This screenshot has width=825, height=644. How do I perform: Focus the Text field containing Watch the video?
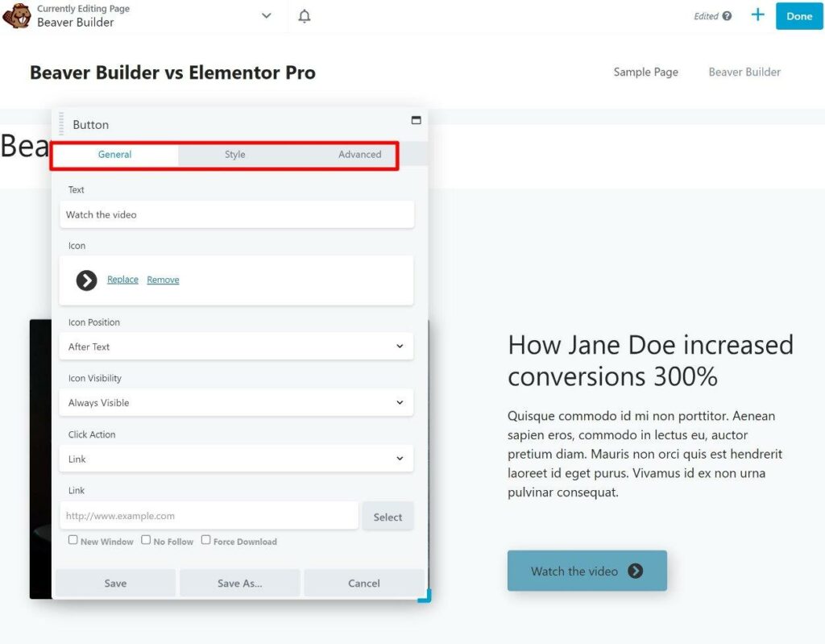click(237, 214)
